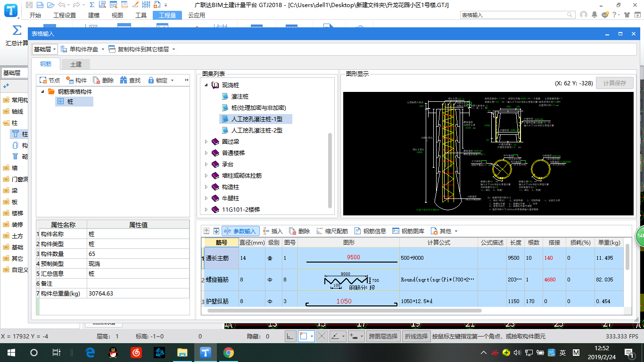Screen dimensions: 644x362
Task: Open the 单构件存盘 dropdown arrow
Action: pos(102,49)
